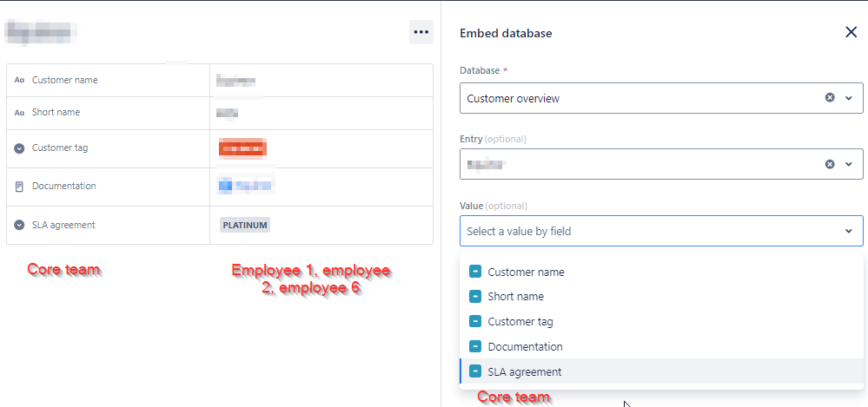868x407 pixels.
Task: Click the icon beside Documentation option
Action: (x=475, y=347)
